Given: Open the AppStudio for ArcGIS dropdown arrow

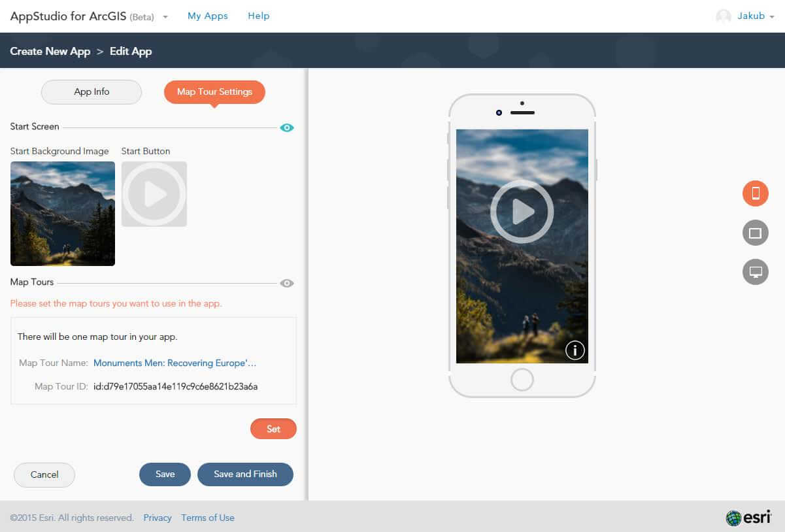Looking at the screenshot, I should [x=165, y=17].
